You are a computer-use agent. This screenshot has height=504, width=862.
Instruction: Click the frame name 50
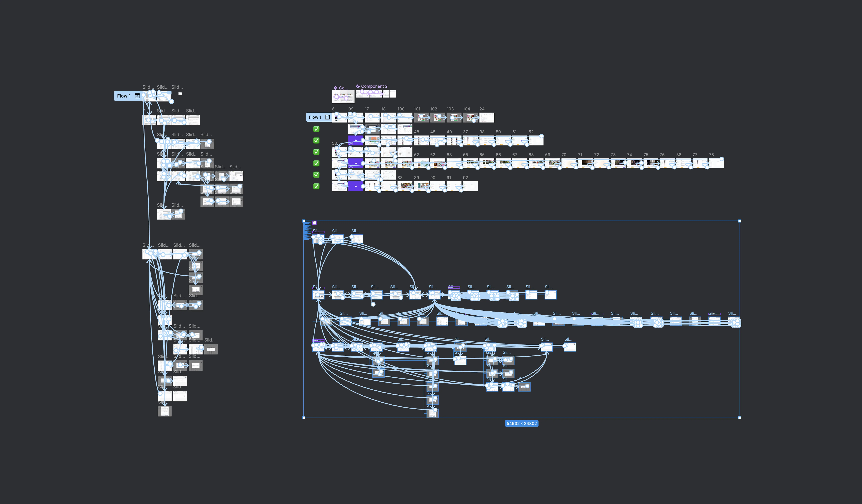point(498,132)
